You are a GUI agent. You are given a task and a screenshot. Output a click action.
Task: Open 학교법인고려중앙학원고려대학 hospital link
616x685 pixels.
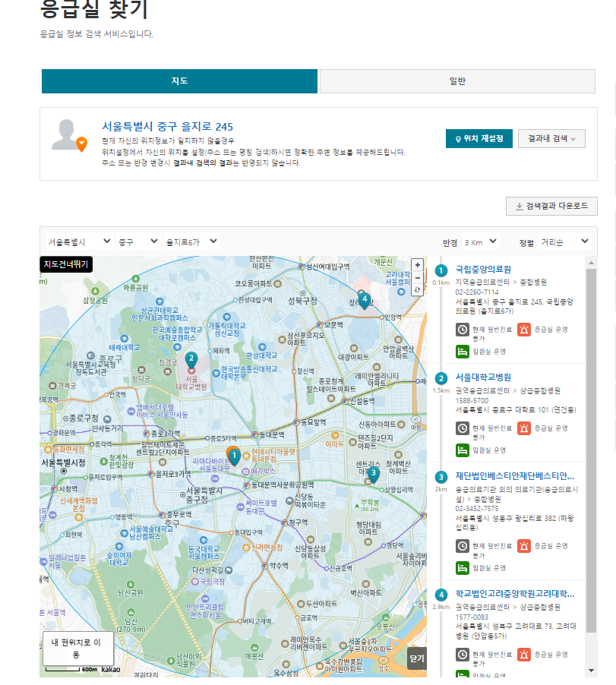click(x=515, y=593)
